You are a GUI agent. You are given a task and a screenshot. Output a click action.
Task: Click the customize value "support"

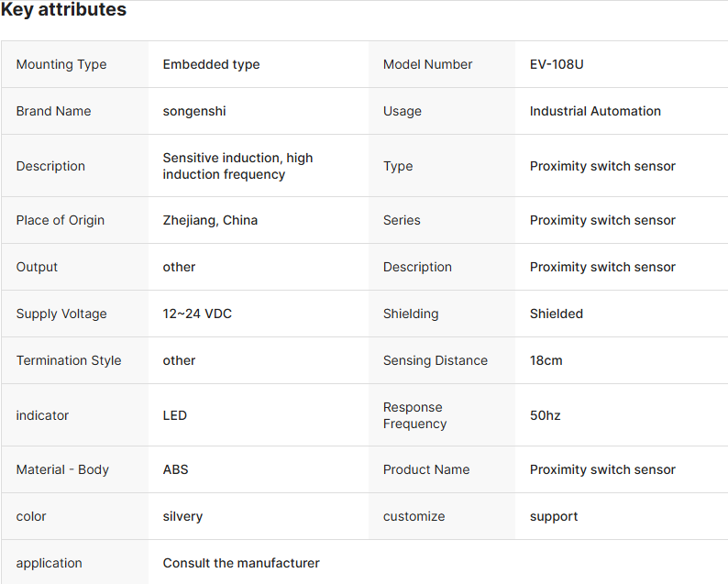click(554, 516)
